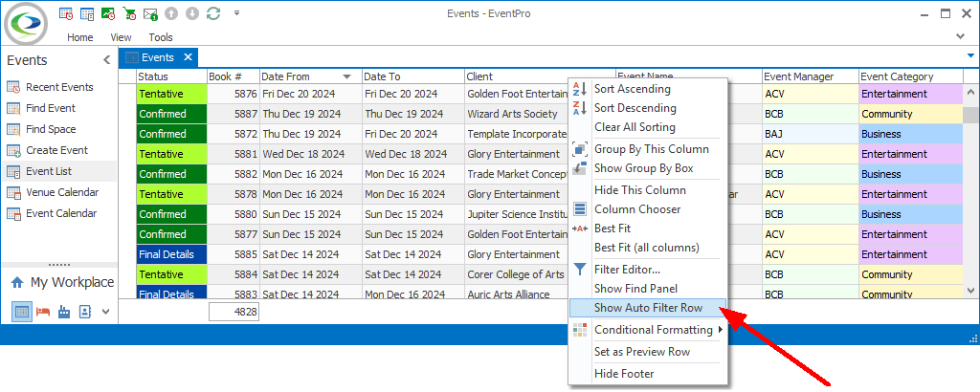The height and width of the screenshot is (392, 980).
Task: Select the contacts address book module icon
Action: click(85, 312)
